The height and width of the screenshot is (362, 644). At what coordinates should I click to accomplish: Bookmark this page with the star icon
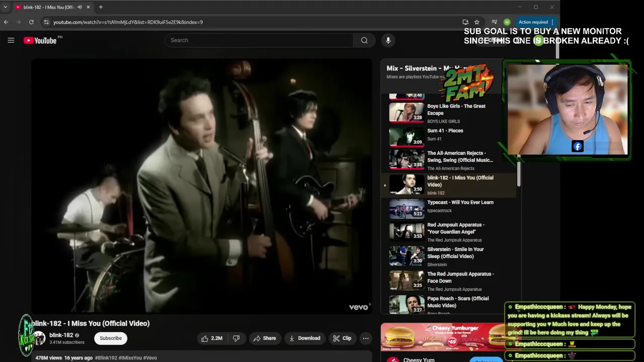(x=476, y=22)
